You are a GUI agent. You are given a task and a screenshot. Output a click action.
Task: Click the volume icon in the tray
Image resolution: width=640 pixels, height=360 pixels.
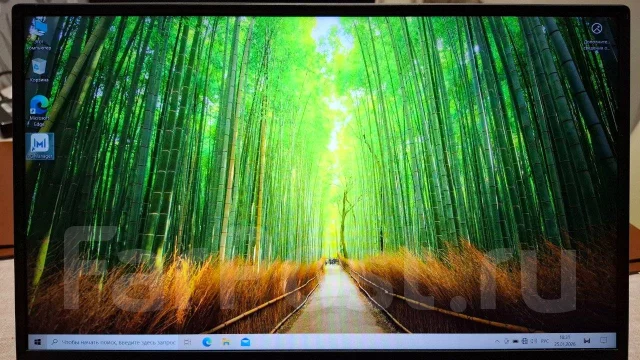click(x=533, y=341)
